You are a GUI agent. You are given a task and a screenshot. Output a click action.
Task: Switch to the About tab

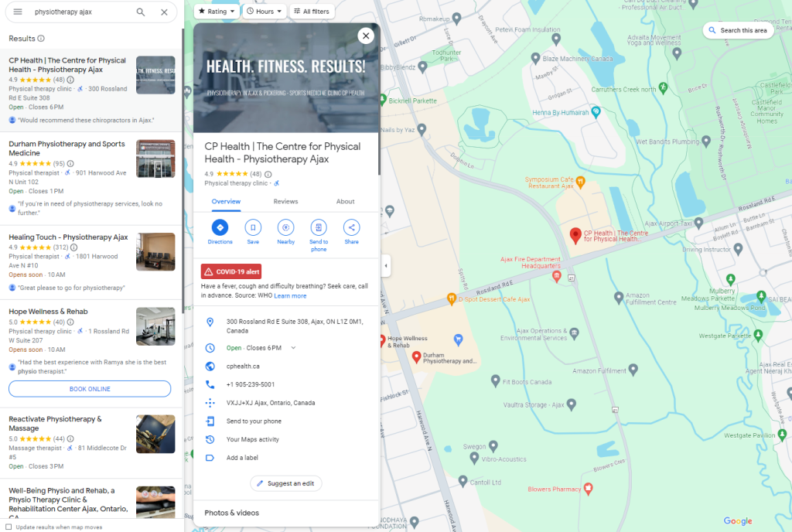pos(345,202)
